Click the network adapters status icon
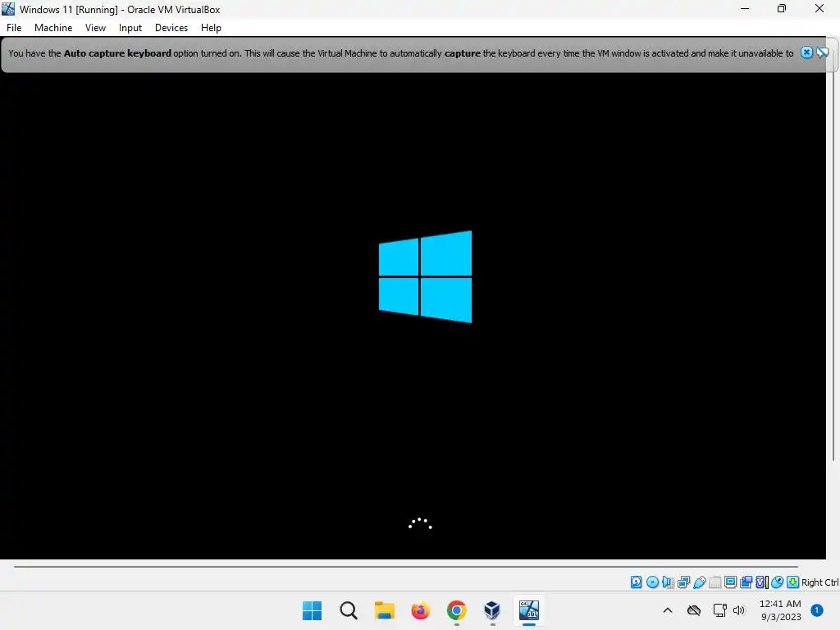Screen dimensions: 840x630 (683, 582)
